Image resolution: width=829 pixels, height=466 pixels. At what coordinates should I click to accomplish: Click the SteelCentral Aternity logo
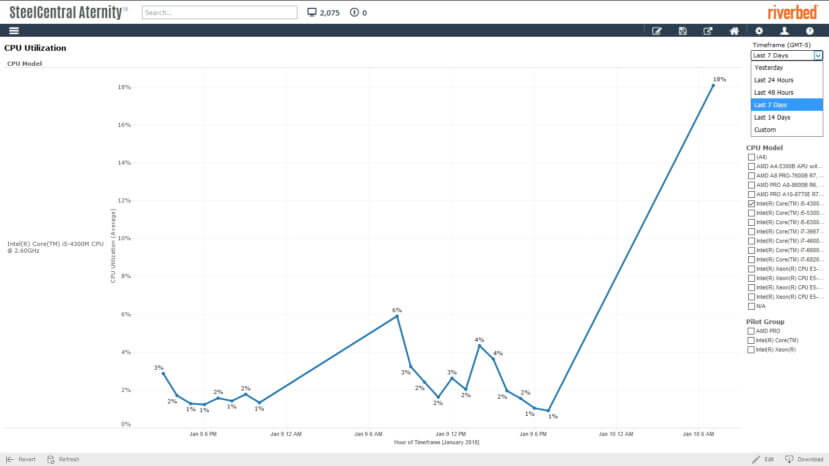(x=69, y=12)
